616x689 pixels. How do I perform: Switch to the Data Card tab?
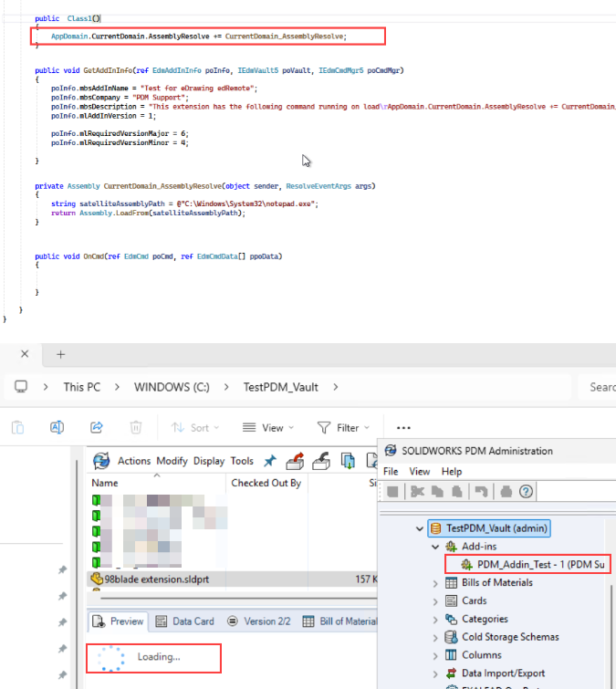coord(187,621)
